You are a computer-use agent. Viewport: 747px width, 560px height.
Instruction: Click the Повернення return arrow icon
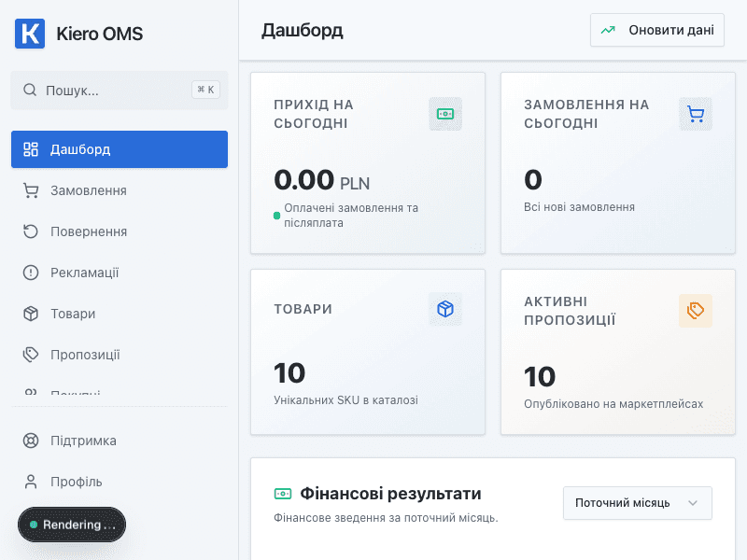tap(31, 231)
